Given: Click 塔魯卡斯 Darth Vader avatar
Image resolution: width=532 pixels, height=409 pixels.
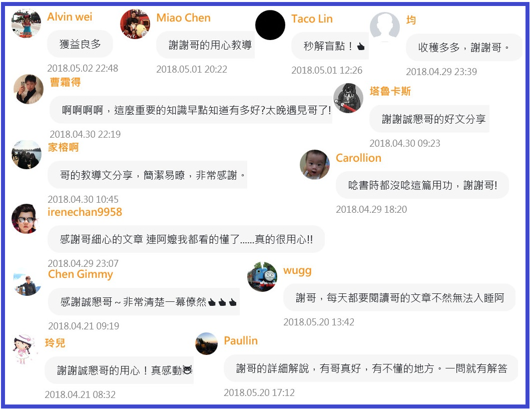Looking at the screenshot, I should [348, 98].
